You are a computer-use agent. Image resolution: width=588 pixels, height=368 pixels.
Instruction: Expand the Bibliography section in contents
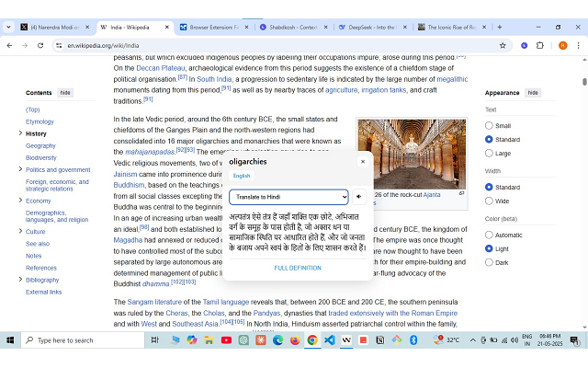coord(20,280)
